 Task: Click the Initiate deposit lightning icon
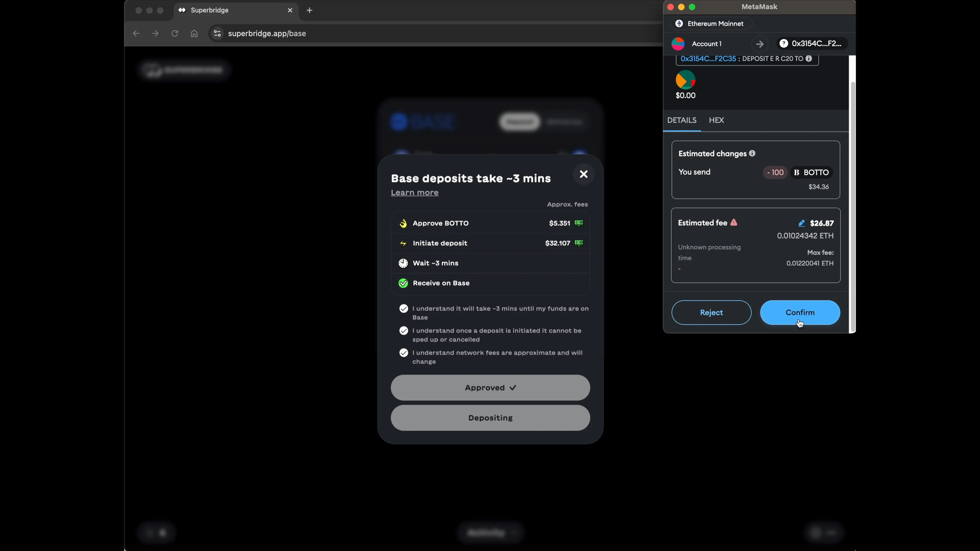403,243
